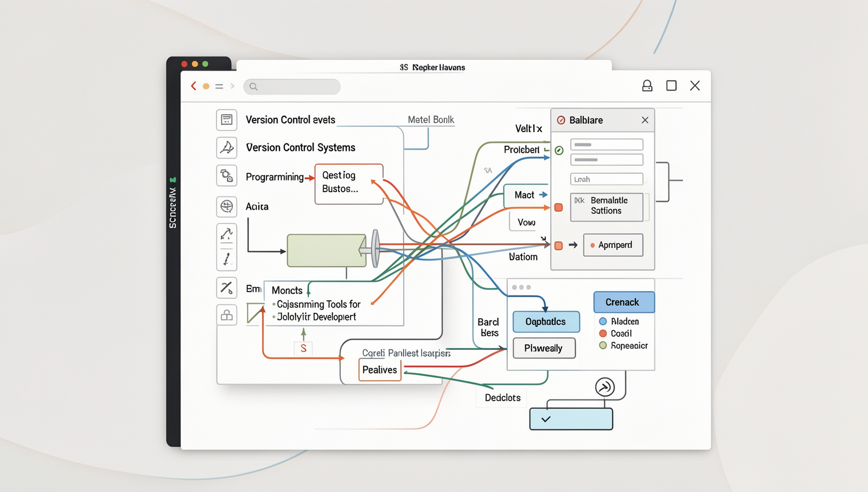Select the green rectangle node
The image size is (868, 492).
pos(326,250)
